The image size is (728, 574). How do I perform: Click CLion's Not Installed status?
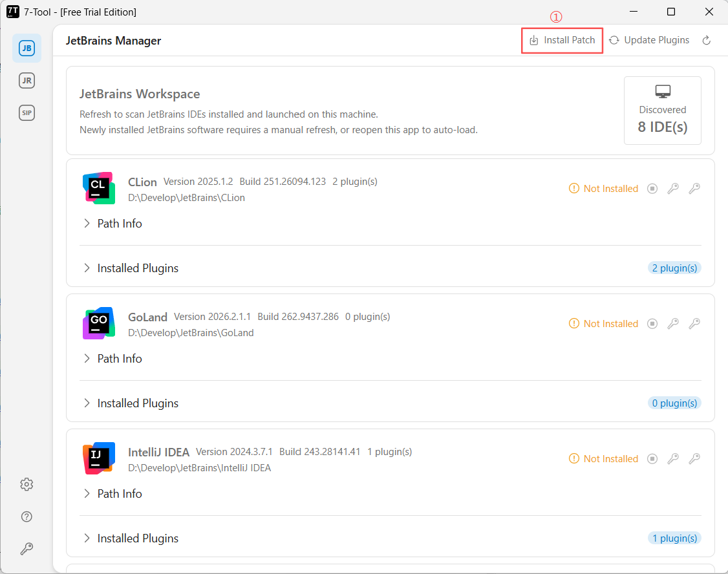pos(603,188)
